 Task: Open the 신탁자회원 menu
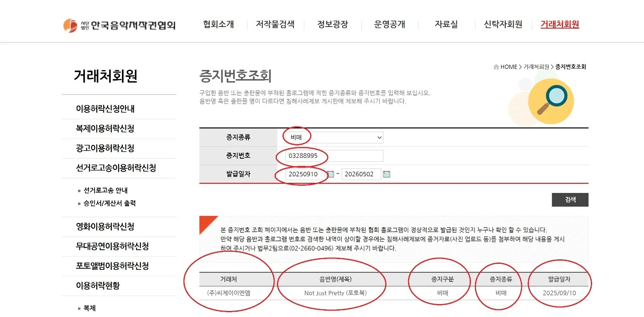[x=503, y=24]
